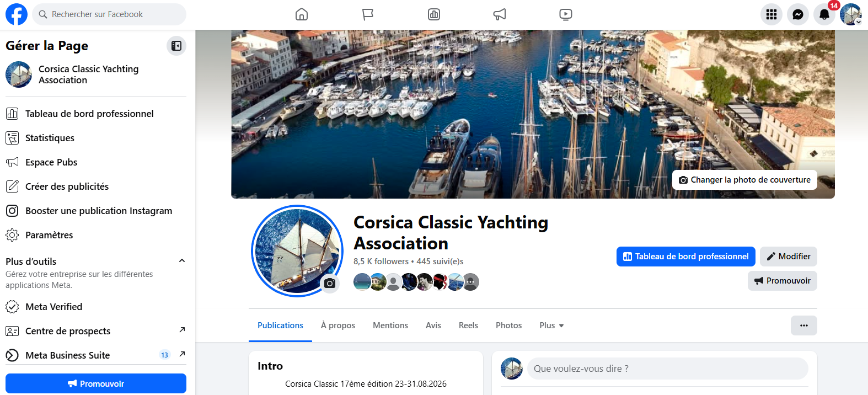Click camera icon on the profile picture
The image size is (868, 395).
(x=330, y=283)
